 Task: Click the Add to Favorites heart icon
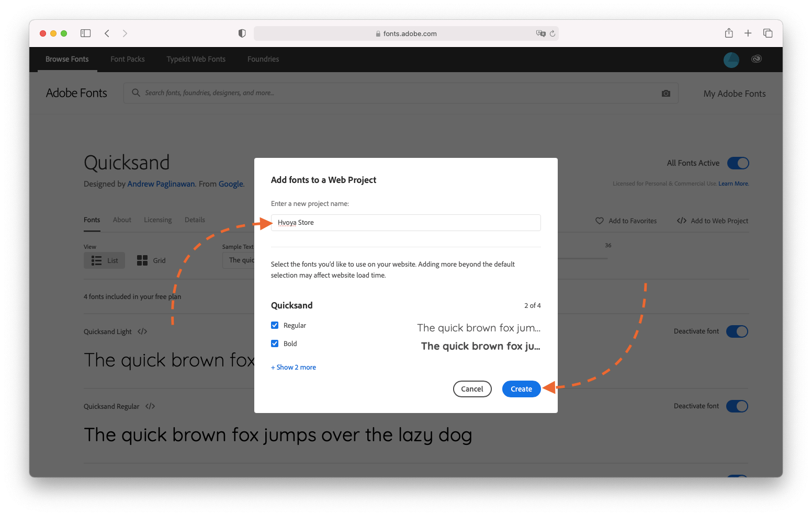pyautogui.click(x=600, y=221)
